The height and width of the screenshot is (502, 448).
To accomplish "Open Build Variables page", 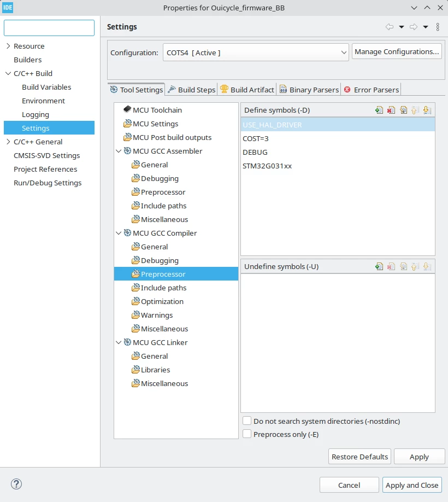I will coord(46,87).
